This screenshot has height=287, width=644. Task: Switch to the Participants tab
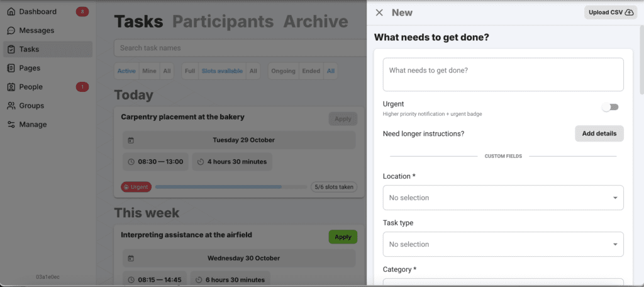point(223,21)
